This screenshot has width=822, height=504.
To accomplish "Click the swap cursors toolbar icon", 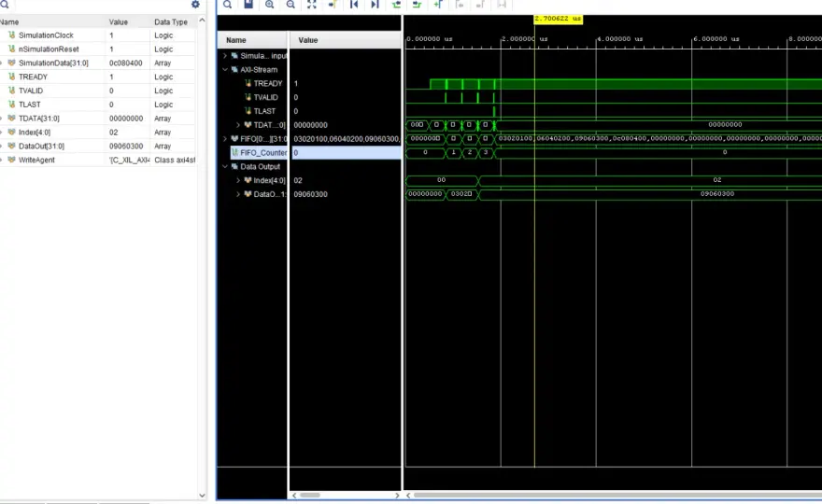I will point(502,4).
